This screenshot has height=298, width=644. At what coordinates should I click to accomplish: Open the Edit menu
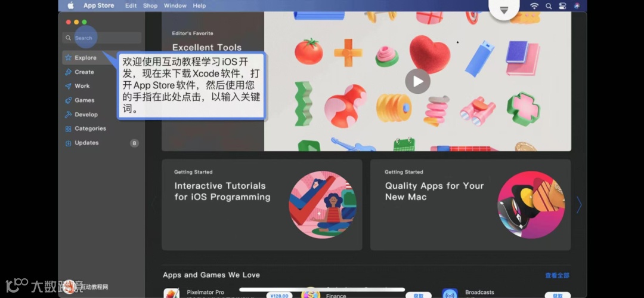tap(131, 6)
